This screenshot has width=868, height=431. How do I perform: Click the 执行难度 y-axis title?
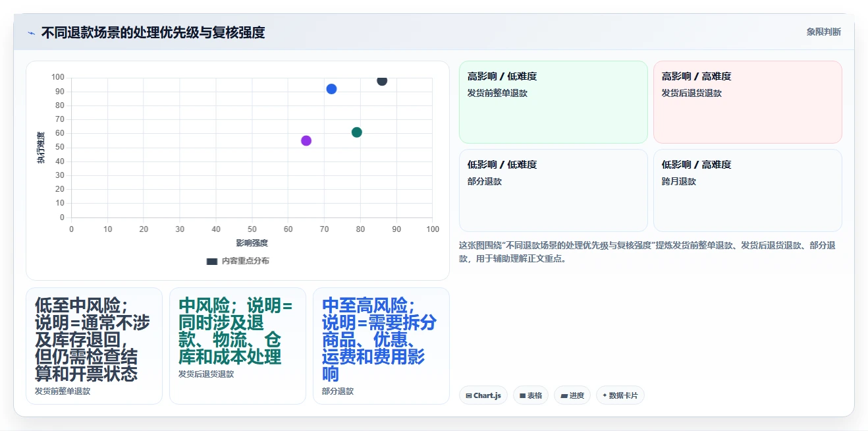[x=41, y=148]
